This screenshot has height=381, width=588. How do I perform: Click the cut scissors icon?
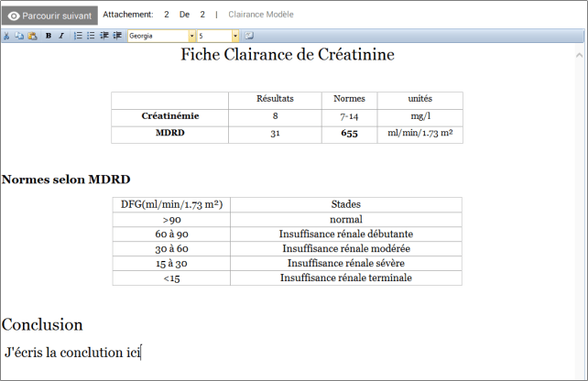6,36
